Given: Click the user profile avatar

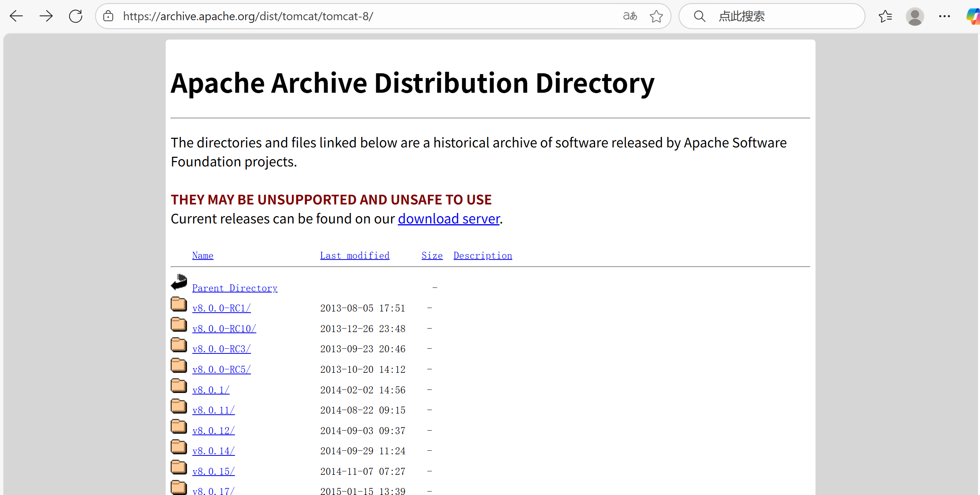Looking at the screenshot, I should coord(914,16).
